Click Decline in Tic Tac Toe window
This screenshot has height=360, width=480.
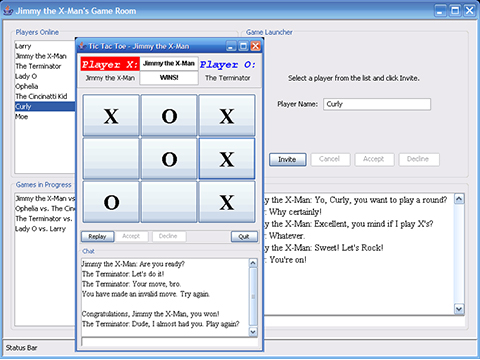168,236
